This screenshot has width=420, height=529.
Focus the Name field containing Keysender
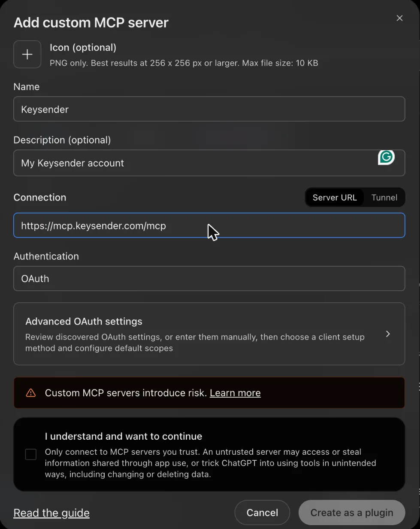209,109
